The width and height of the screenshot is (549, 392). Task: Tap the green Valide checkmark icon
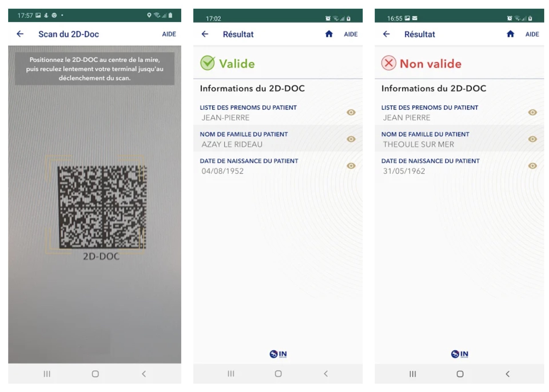pyautogui.click(x=208, y=63)
